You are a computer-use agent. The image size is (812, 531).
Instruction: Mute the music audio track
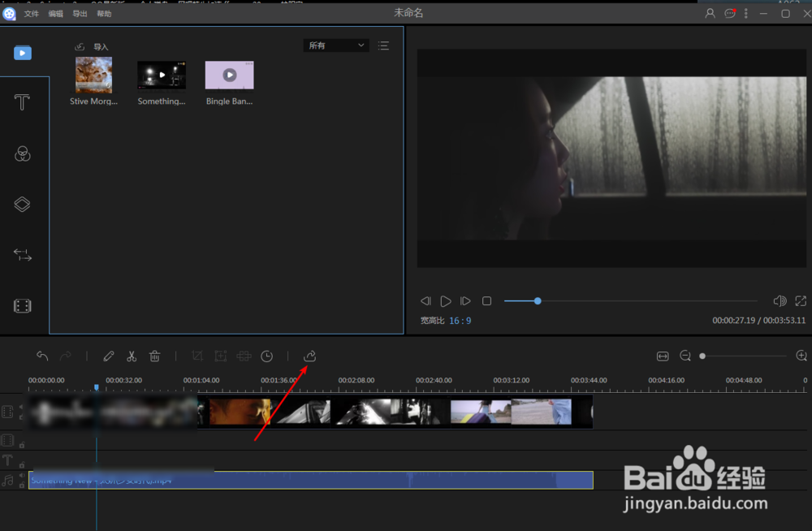22,475
